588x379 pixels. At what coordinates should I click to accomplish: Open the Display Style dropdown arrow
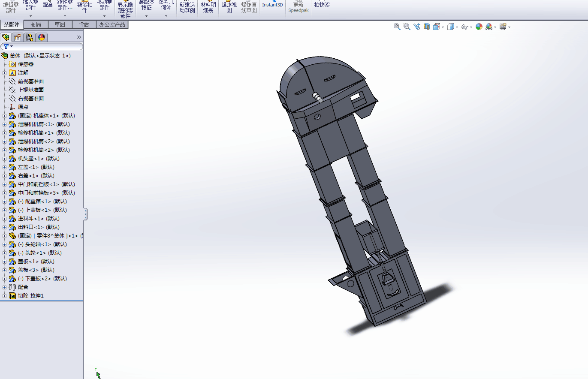point(457,27)
